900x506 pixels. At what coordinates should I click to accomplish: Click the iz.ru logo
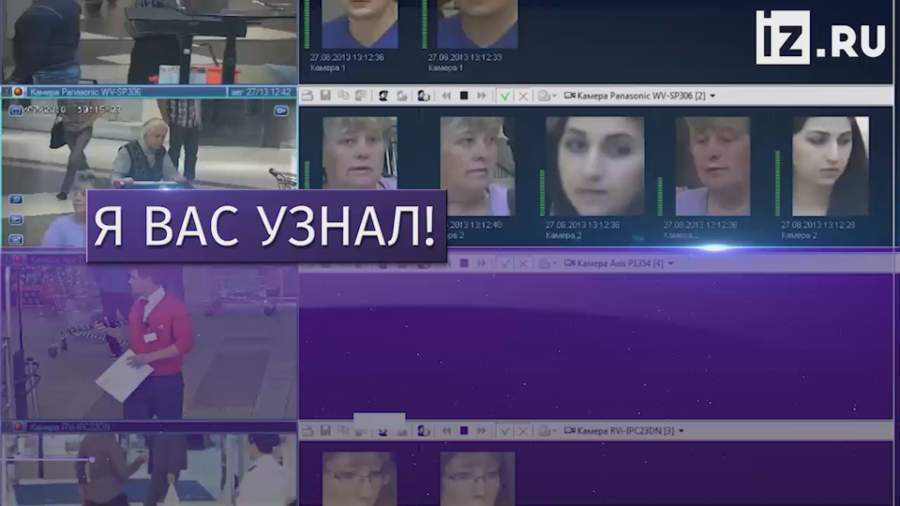click(x=820, y=38)
